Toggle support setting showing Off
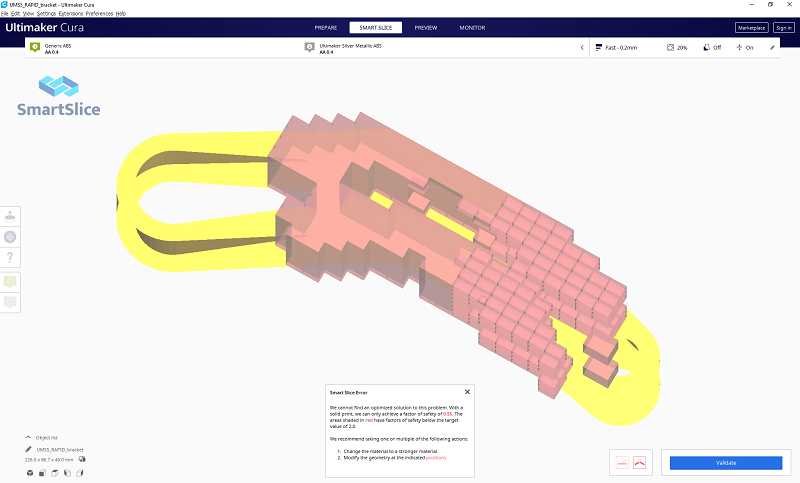Viewport: 800px width, 483px height. point(709,47)
